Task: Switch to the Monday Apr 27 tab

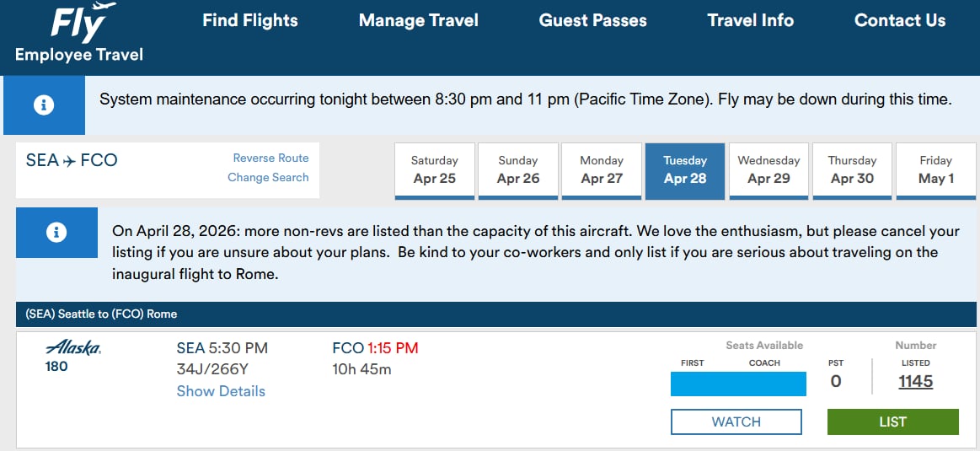Action: click(602, 170)
